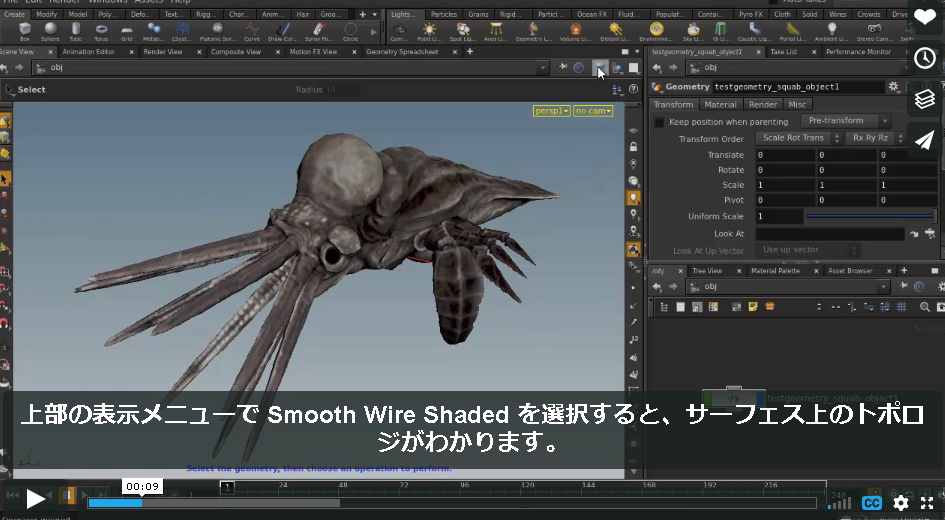The width and height of the screenshot is (945, 520).
Task: Click the Watch Later clock icon
Action: (x=925, y=58)
